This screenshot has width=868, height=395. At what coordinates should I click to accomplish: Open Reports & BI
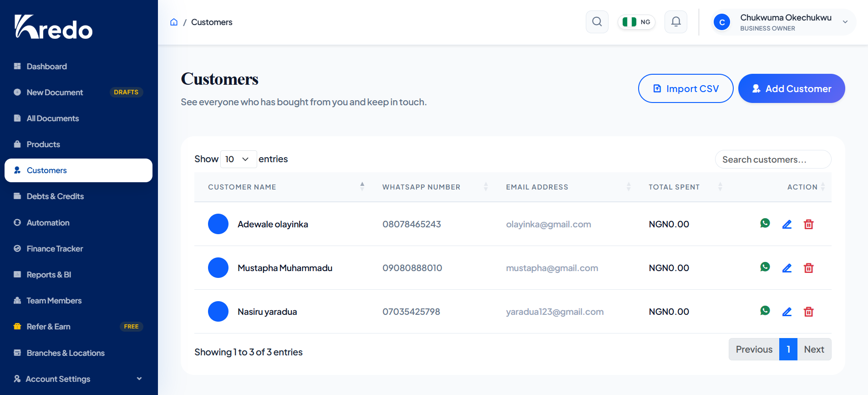(78, 275)
